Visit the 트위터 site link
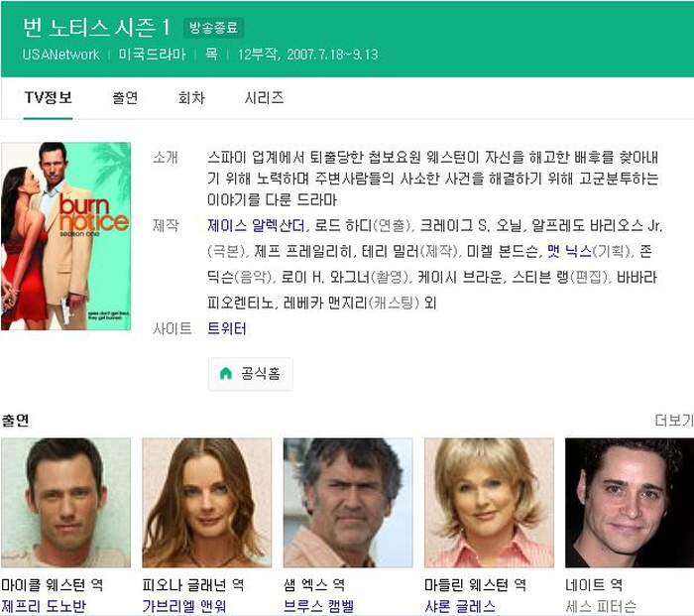This screenshot has height=616, width=694. click(x=227, y=328)
